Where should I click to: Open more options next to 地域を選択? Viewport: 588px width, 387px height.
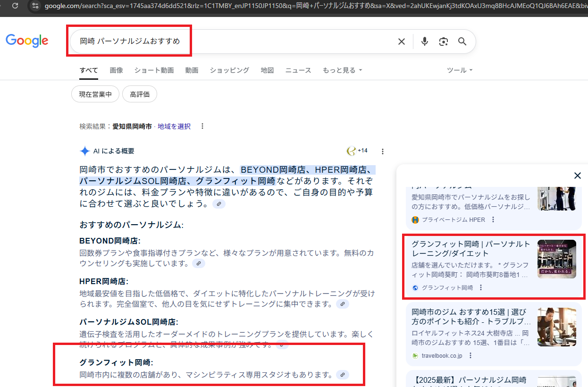[x=202, y=126]
